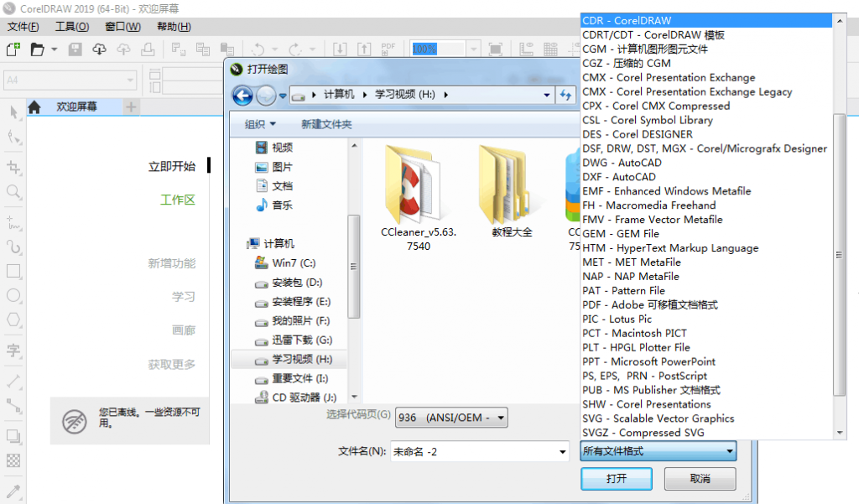Viewport: 859px width, 504px height.
Task: Choose SVG - Scalable Vector Graphics entry
Action: click(706, 418)
